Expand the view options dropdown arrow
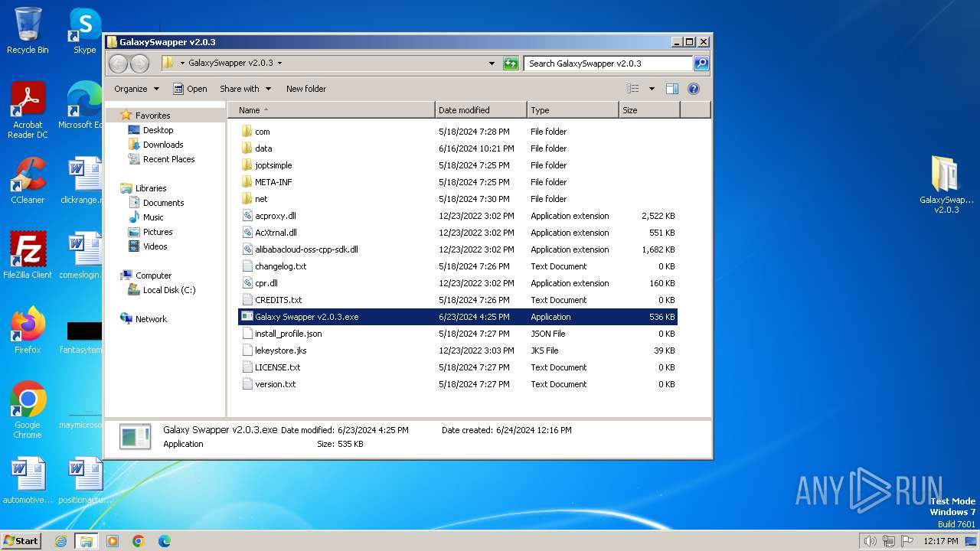The width and height of the screenshot is (980, 551). coord(652,89)
